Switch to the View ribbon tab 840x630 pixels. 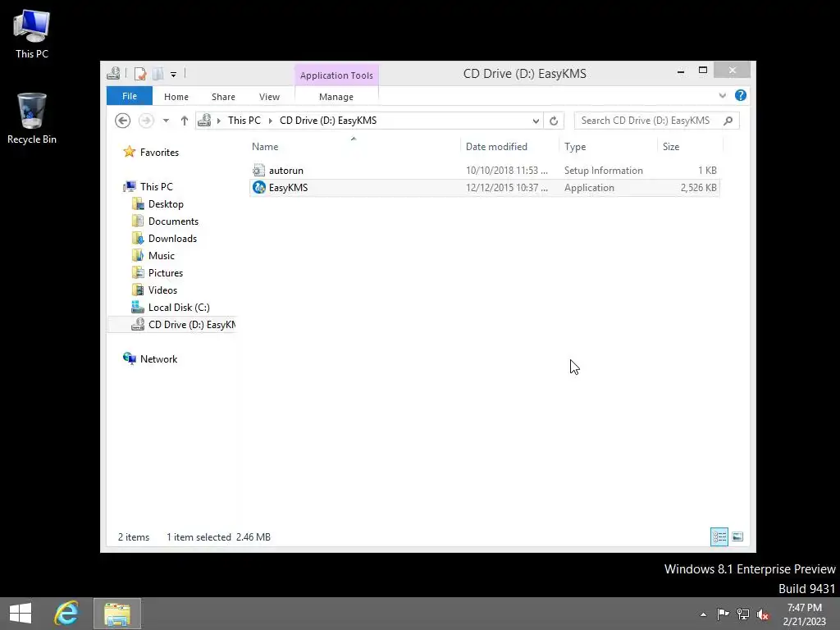pos(269,97)
